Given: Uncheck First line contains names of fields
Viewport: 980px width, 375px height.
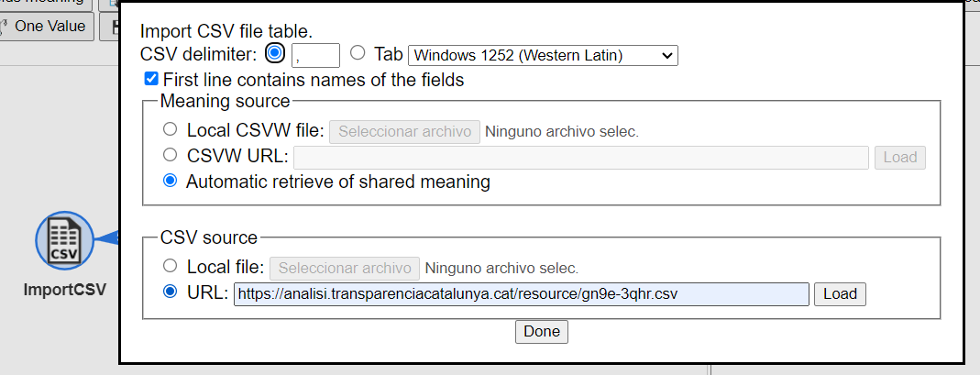Looking at the screenshot, I should point(151,80).
